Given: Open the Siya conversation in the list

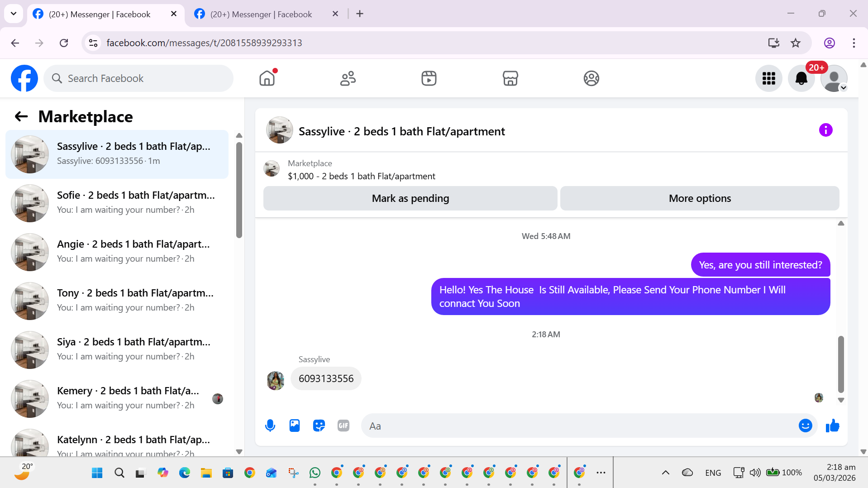Looking at the screenshot, I should pos(117,350).
